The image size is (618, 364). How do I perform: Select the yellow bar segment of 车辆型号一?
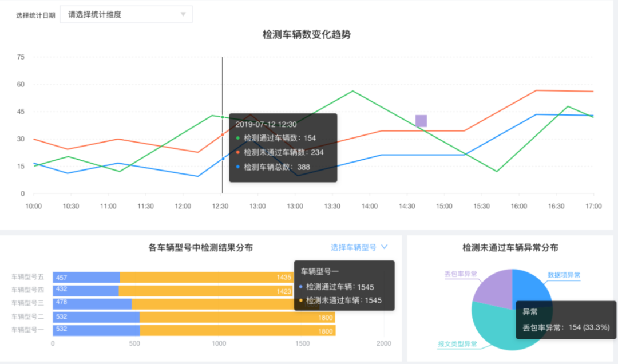[x=237, y=330]
